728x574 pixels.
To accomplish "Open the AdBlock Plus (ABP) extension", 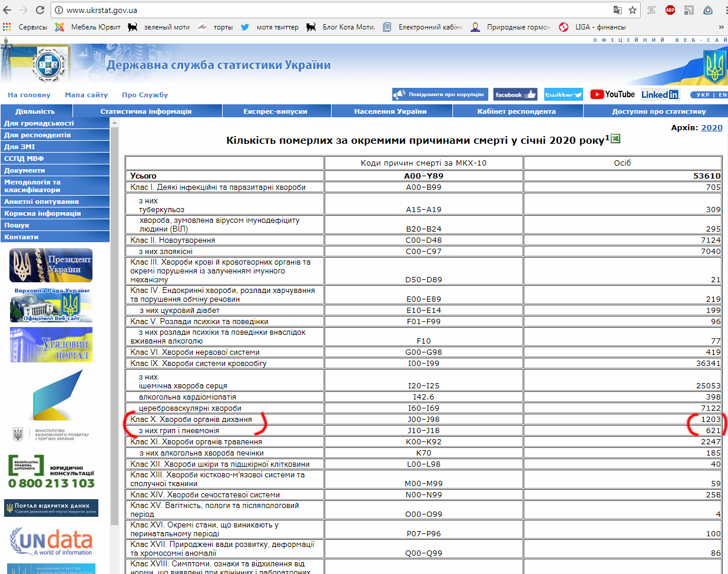I will pyautogui.click(x=670, y=10).
